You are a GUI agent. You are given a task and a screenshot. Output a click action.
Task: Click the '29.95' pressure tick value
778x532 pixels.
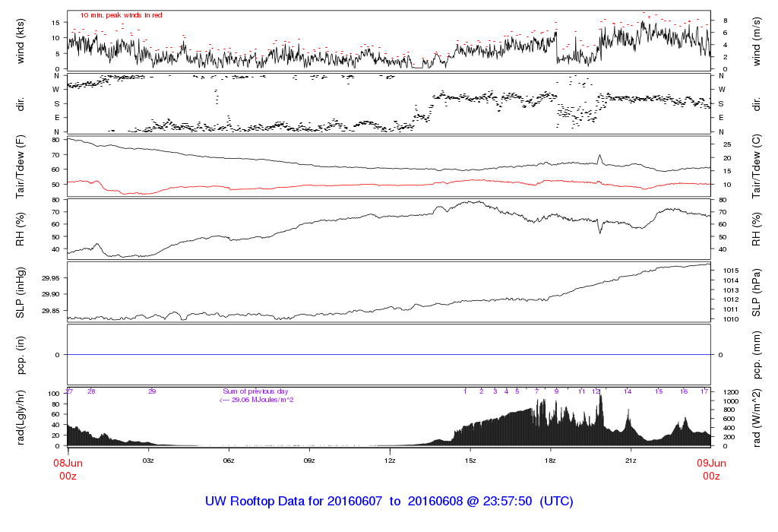[51, 278]
